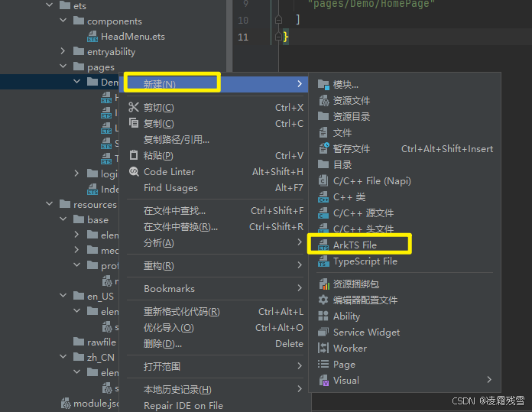Expand the Visual submenu arrow

(489, 380)
